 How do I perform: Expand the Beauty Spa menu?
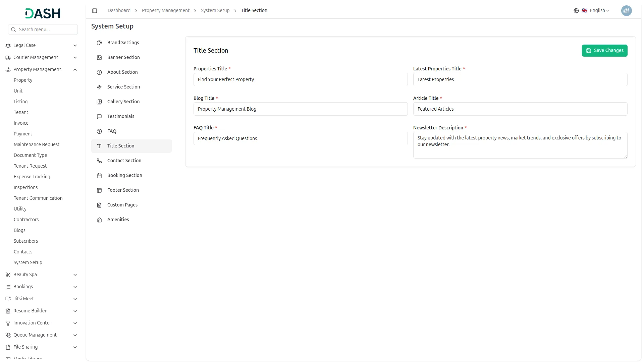pos(75,275)
